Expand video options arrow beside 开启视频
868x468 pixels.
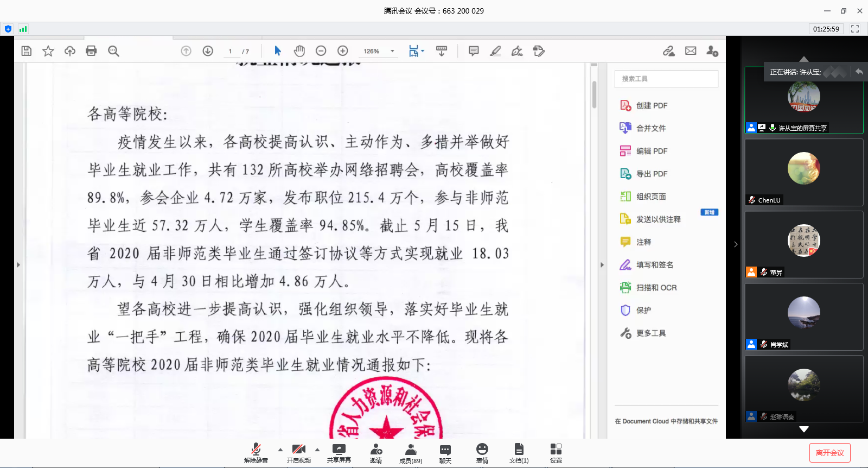tap(317, 450)
